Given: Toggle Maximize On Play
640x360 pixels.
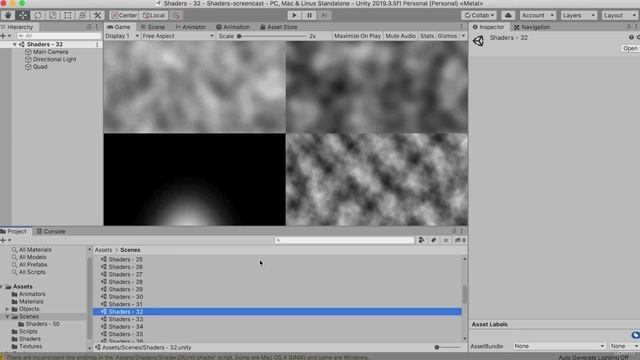Looking at the screenshot, I should [357, 36].
